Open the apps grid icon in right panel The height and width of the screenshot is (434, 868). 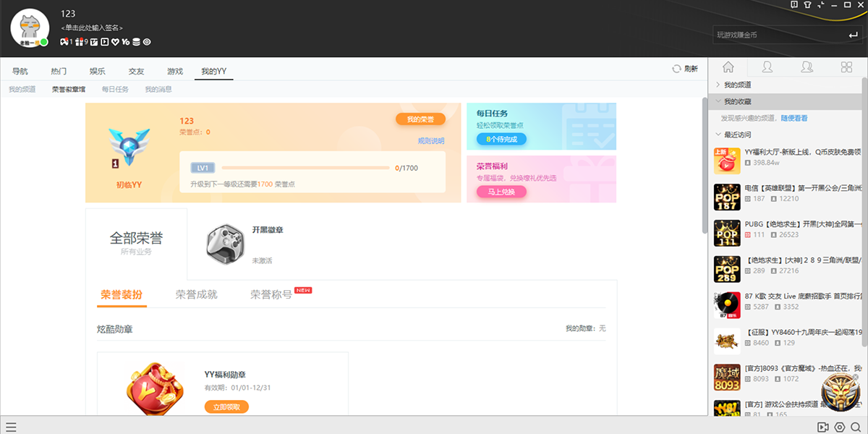pos(846,67)
